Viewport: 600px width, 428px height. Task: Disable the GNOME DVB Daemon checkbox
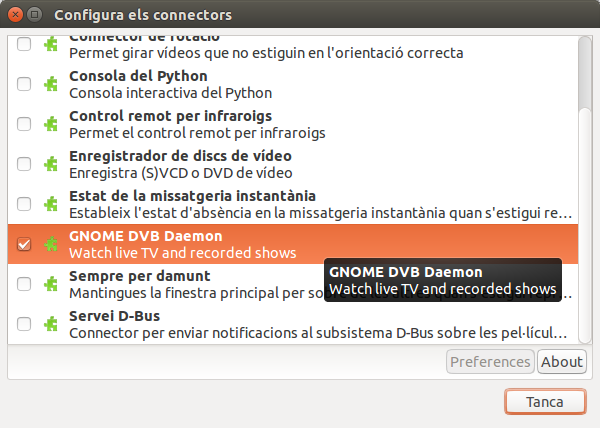click(x=24, y=244)
